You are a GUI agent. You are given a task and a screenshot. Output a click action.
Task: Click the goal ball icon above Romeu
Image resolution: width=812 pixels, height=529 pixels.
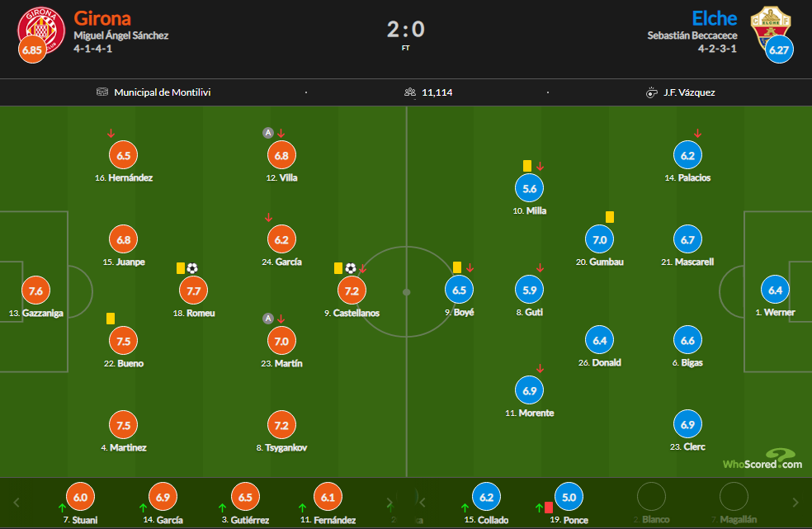coord(192,268)
